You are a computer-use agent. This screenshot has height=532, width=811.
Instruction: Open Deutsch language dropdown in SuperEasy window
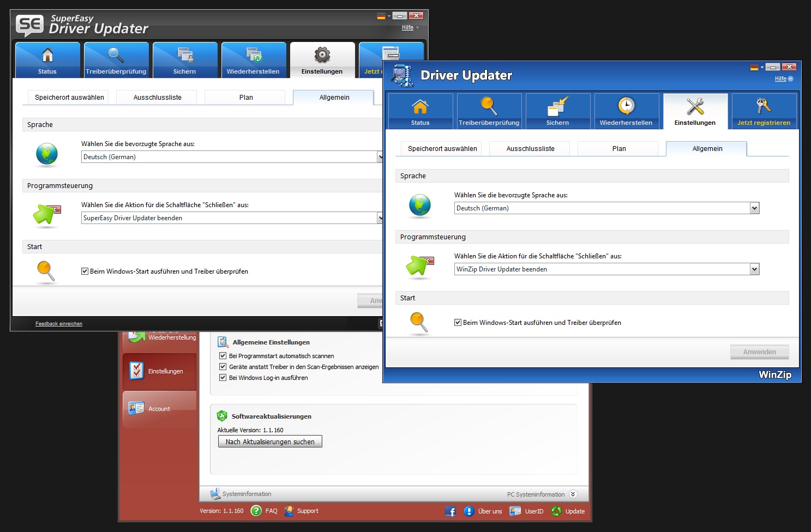click(232, 156)
